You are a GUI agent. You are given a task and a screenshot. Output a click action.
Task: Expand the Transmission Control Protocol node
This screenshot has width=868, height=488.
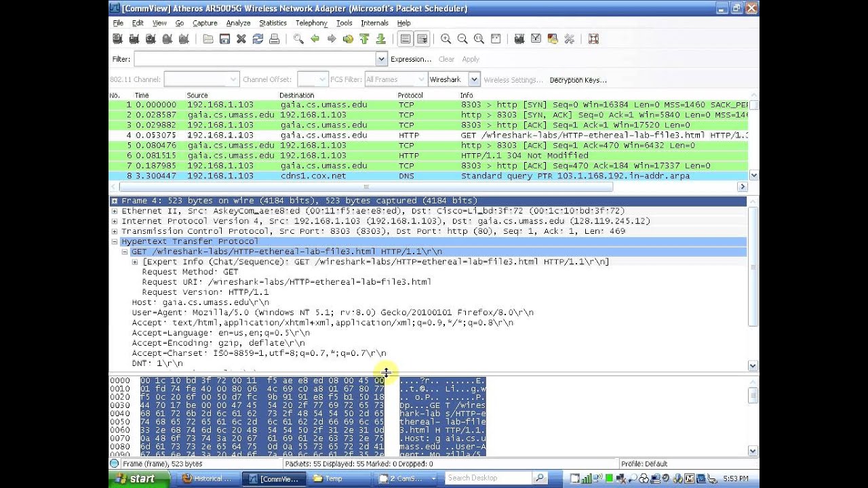(x=115, y=232)
